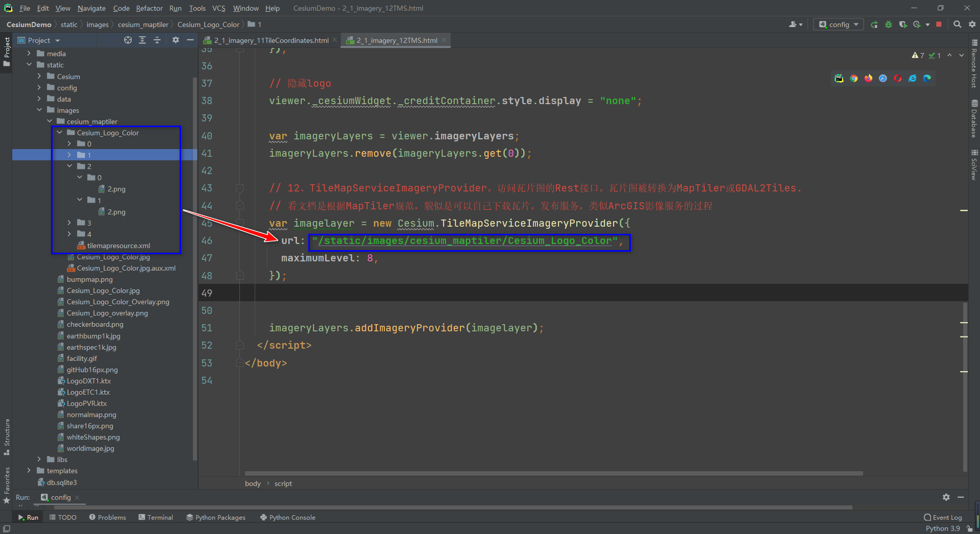Click the cesium_maptiler breadcrumb in navigation bar

(x=143, y=25)
